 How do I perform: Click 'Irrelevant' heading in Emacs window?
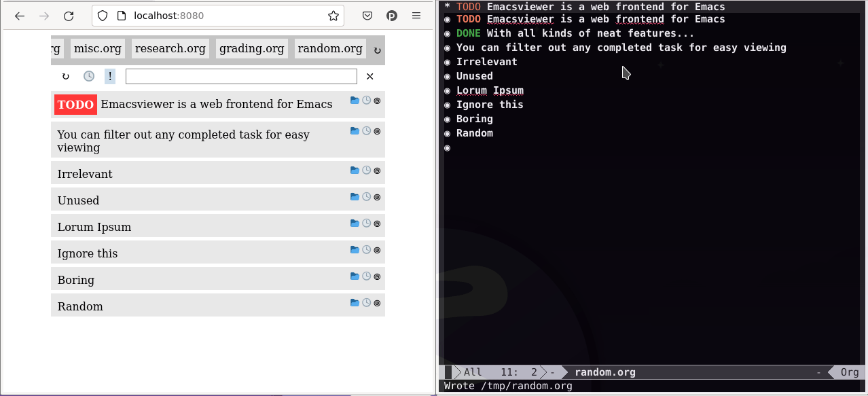[x=487, y=62]
